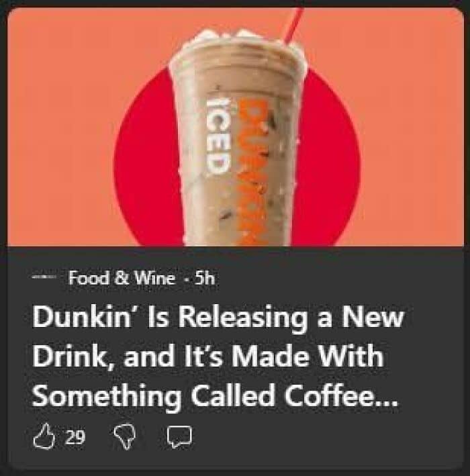Open comments via the speech bubble icon
Viewport: 470px width, 476px height.
coord(179,436)
